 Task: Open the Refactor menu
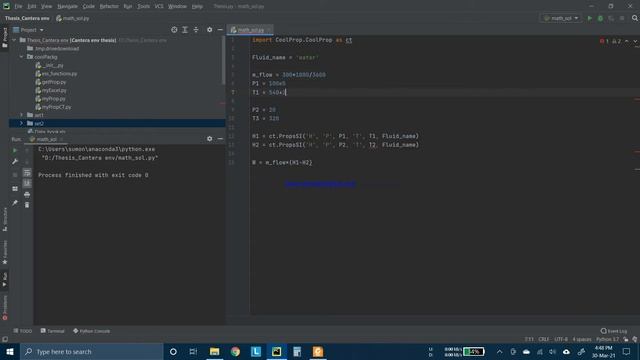coord(109,7)
